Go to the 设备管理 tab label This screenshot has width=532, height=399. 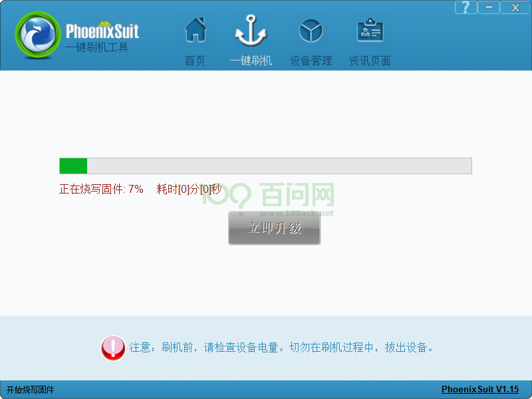coord(311,61)
